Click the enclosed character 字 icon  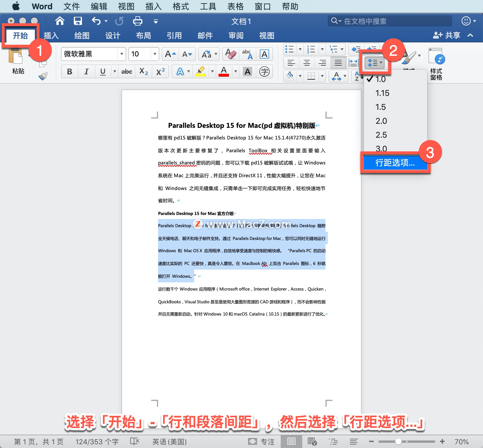click(x=264, y=71)
